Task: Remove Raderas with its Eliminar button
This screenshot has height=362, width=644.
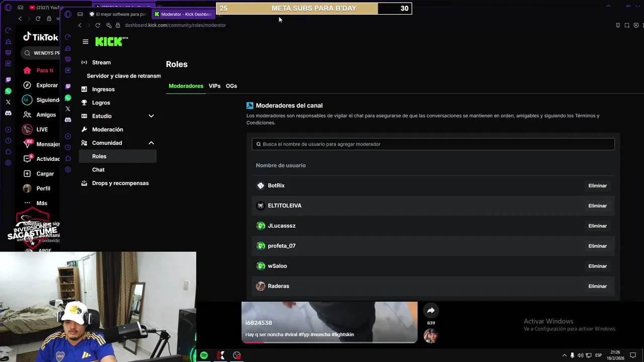Action: [598, 286]
